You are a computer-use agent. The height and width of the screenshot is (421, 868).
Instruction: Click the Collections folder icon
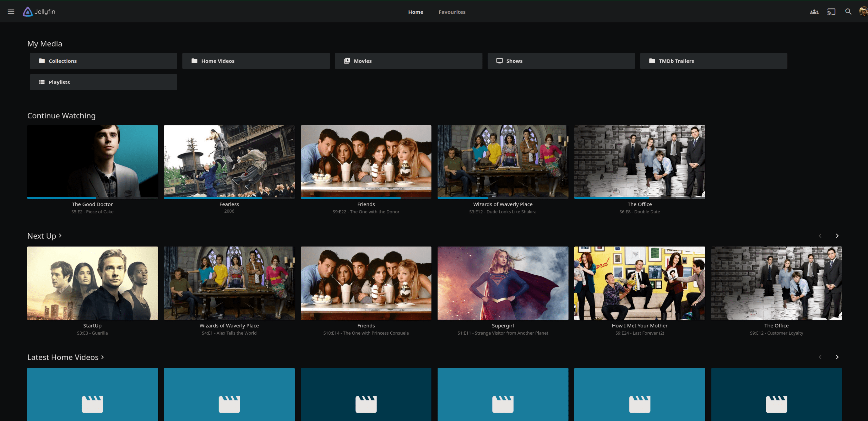[42, 61]
